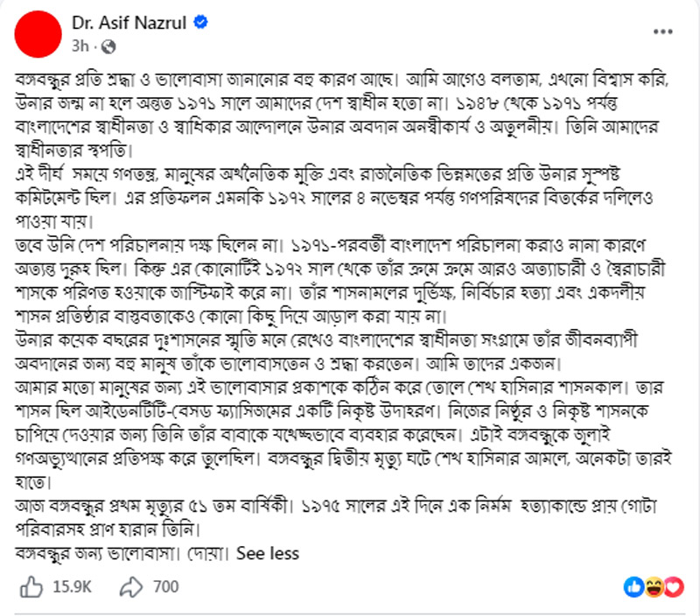This screenshot has width=700, height=616.
Task: Open the three-dot post options menu
Action: [663, 31]
